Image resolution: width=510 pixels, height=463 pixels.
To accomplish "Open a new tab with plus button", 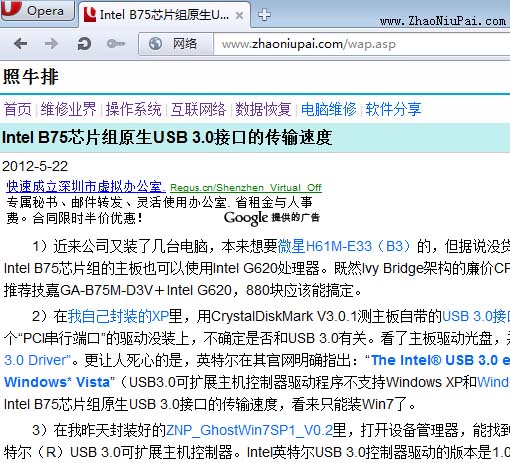I will click(x=264, y=15).
